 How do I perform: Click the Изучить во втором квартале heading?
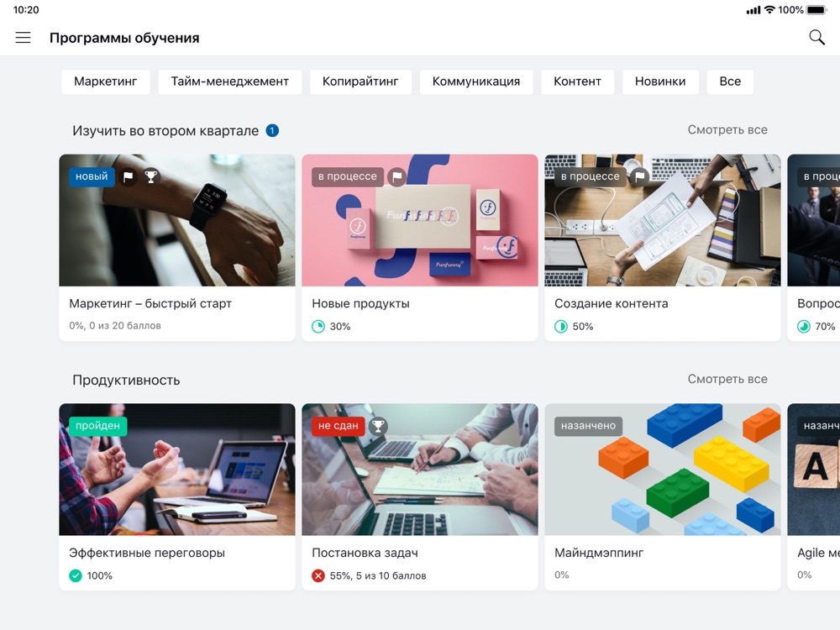tap(165, 131)
